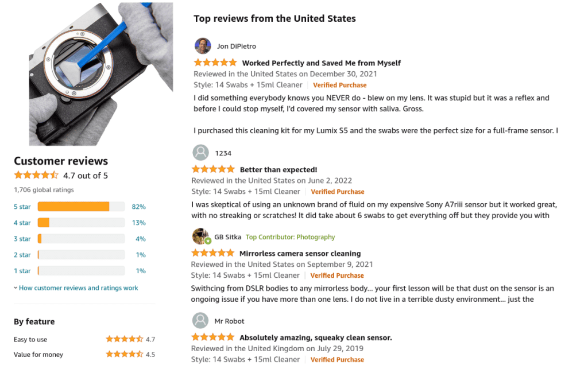Click the Top reviews from the United States heading
588x369 pixels.
tap(274, 18)
